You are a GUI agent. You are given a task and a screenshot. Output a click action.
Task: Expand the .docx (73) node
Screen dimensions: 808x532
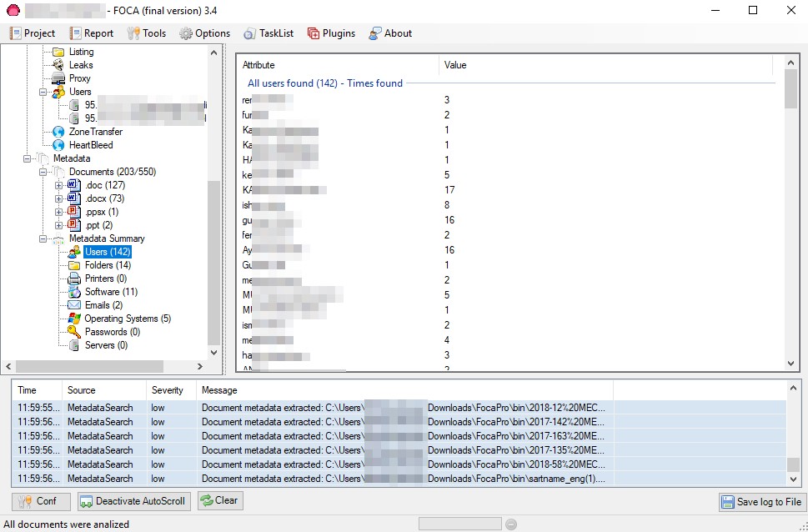click(x=58, y=199)
